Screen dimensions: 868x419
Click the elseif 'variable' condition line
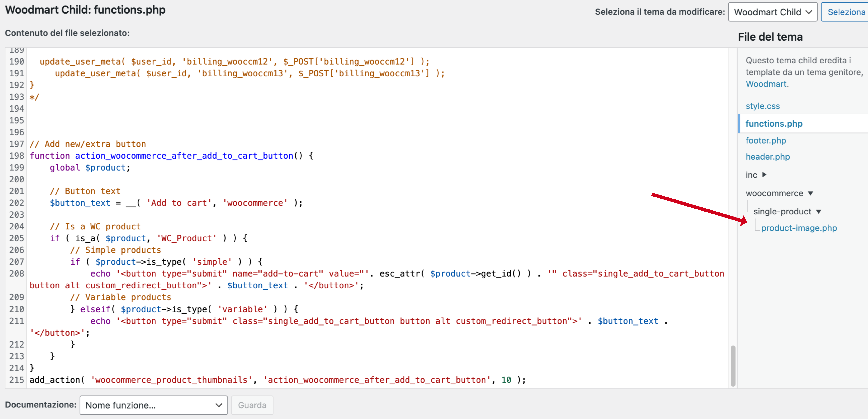tap(184, 309)
